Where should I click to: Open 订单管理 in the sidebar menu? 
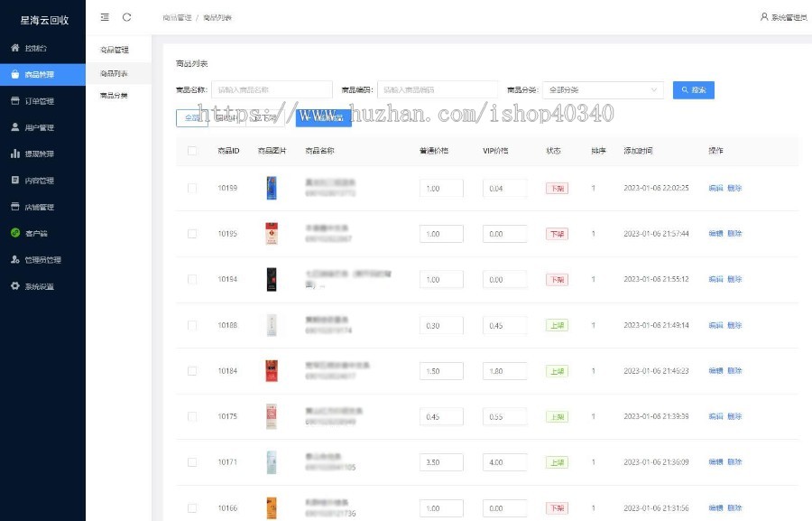coord(42,100)
